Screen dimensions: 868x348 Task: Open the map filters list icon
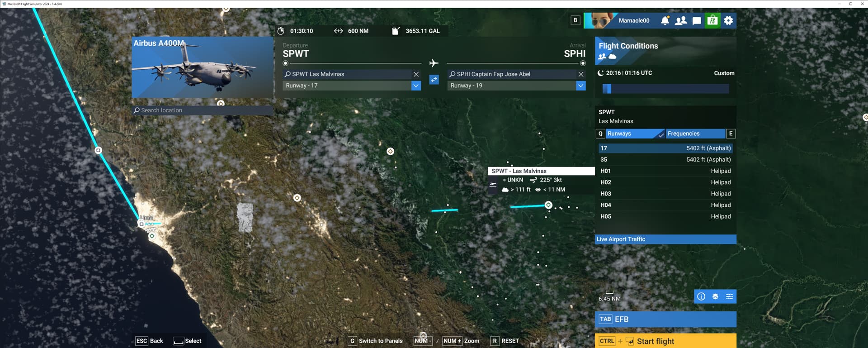point(729,296)
